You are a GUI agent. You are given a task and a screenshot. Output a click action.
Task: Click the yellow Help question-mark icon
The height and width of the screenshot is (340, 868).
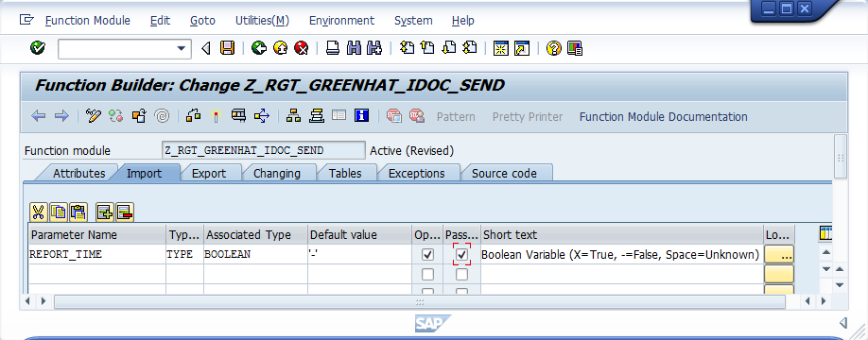pos(553,48)
